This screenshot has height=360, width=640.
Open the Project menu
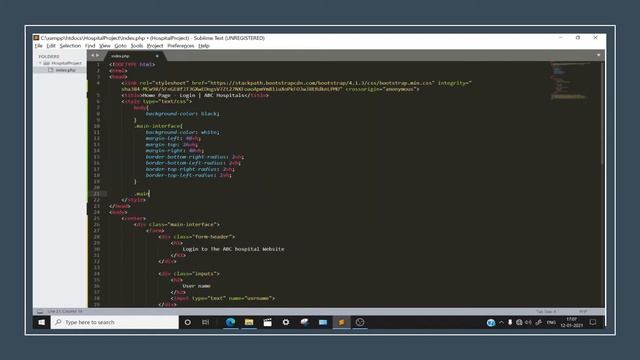coord(155,46)
